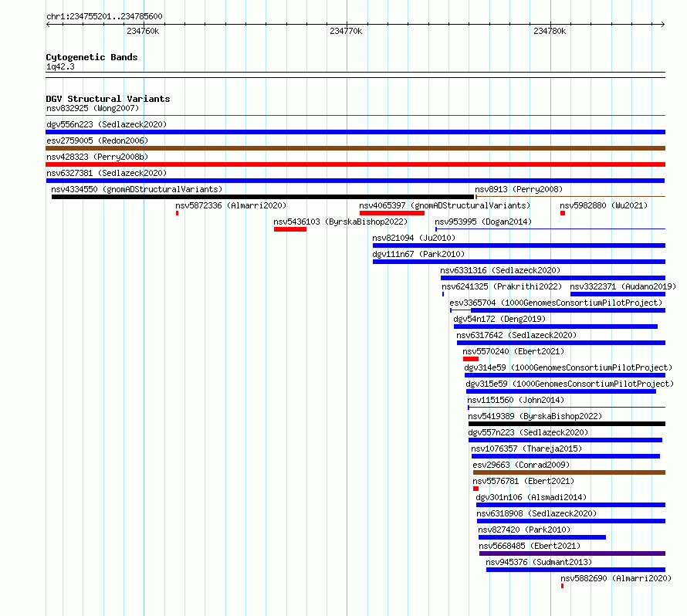Select nsv5436103 (ByrskaBishop2022) label
Viewport: 687px width, 616px height.
[340, 222]
